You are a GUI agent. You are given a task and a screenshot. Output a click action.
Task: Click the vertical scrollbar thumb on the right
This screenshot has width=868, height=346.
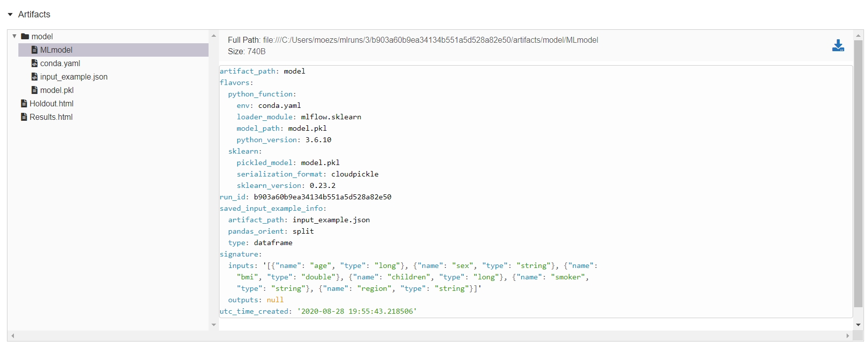tap(858, 174)
